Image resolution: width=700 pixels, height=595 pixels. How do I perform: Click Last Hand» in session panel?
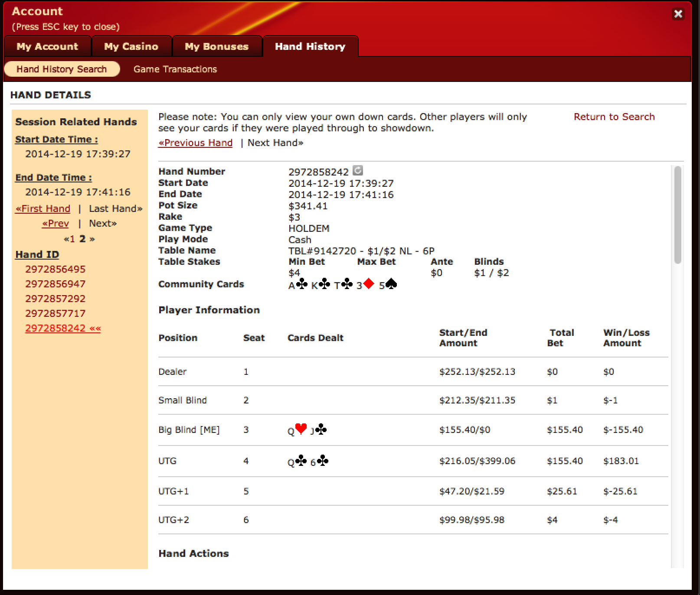click(x=116, y=208)
